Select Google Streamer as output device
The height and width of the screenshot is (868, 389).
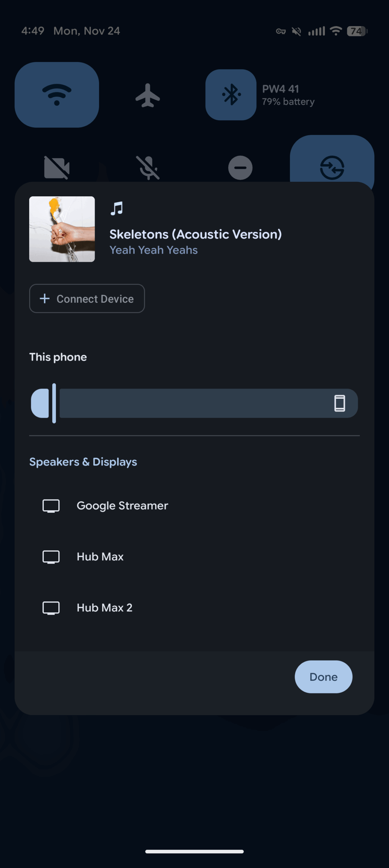122,506
